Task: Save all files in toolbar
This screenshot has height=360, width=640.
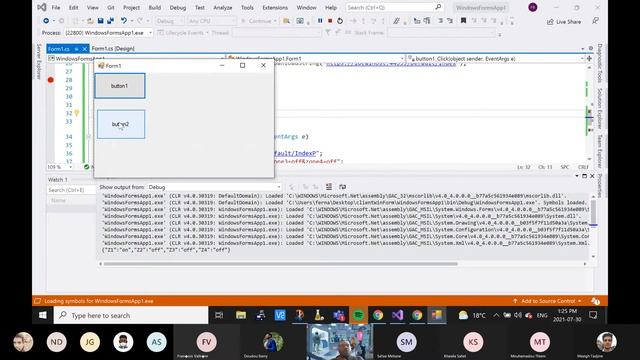Action: [x=110, y=21]
